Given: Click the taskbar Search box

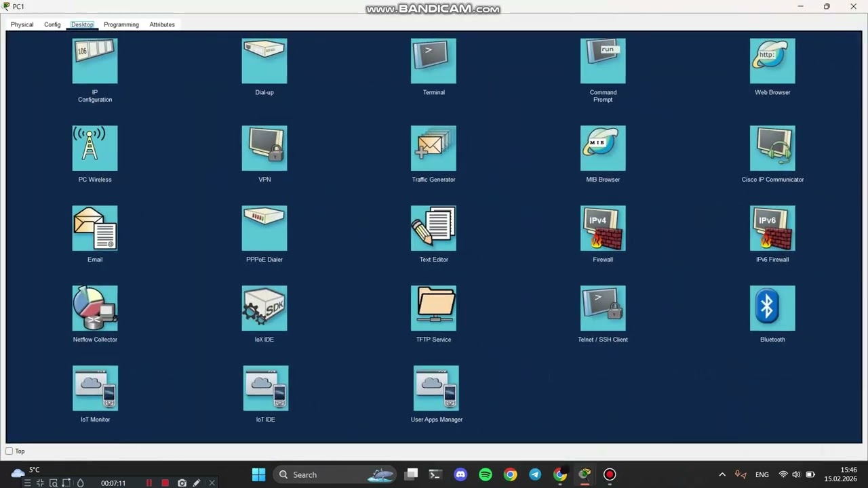Looking at the screenshot, I should coord(334,474).
